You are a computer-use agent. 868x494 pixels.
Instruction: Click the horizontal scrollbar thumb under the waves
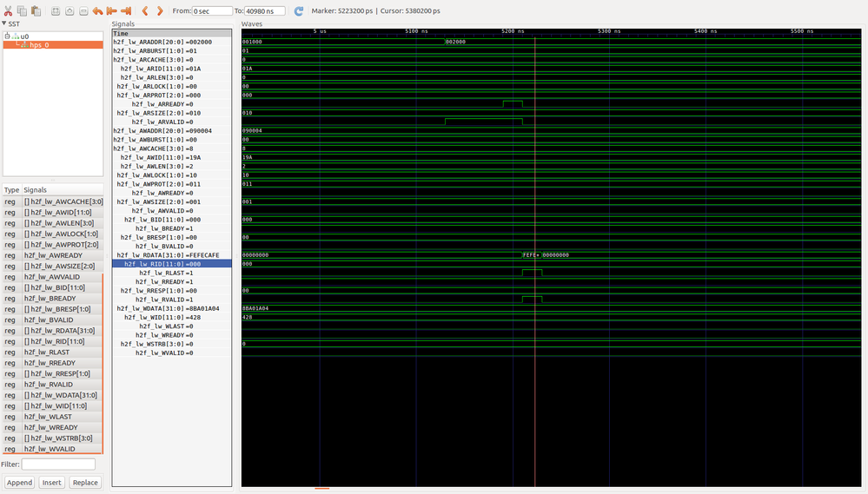[321, 490]
